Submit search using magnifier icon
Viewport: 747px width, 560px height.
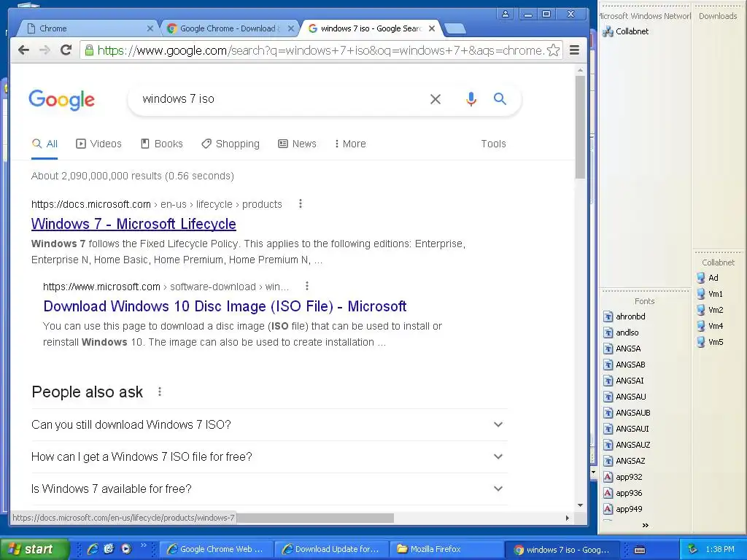tap(500, 98)
